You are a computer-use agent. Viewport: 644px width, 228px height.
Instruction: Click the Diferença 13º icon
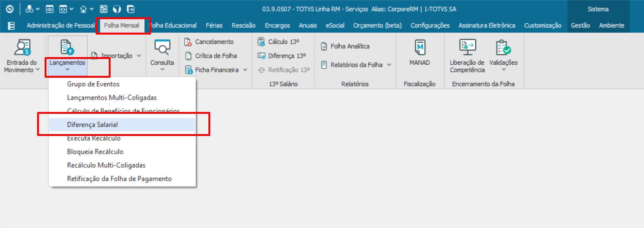tap(261, 56)
